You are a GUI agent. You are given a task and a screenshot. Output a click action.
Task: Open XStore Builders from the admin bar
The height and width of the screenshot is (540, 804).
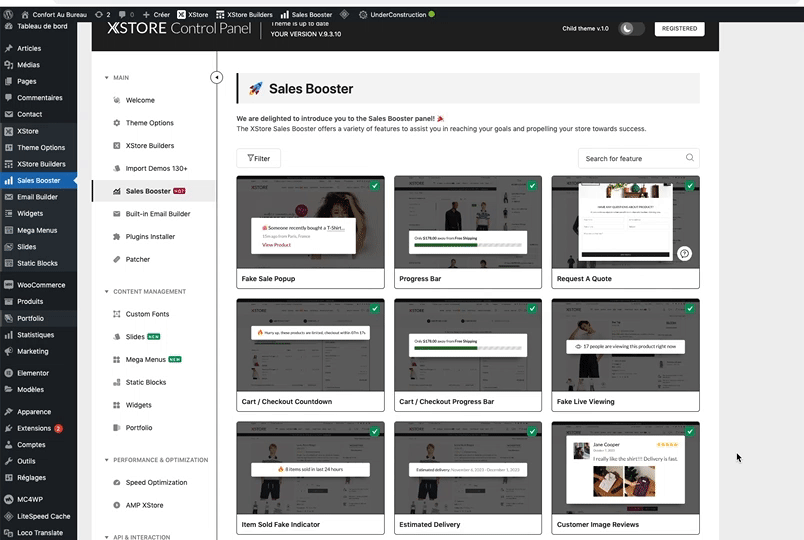coord(244,14)
